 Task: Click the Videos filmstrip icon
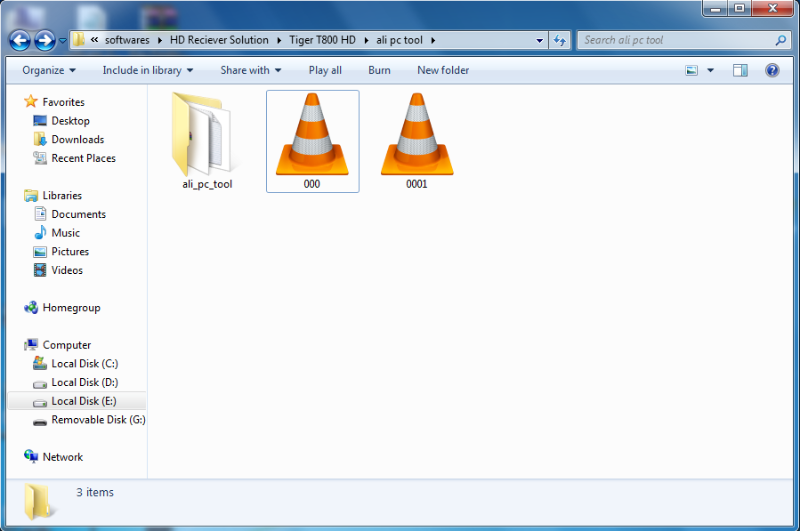40,270
